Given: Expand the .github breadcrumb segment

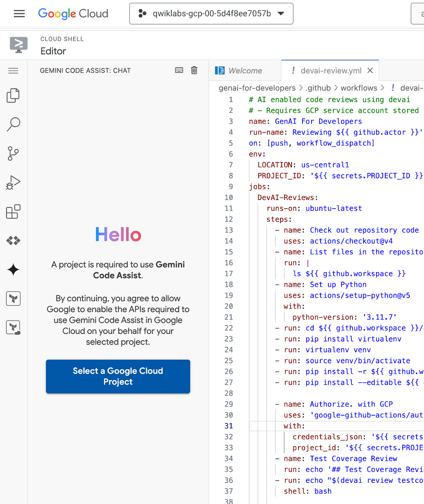Looking at the screenshot, I should 318,88.
